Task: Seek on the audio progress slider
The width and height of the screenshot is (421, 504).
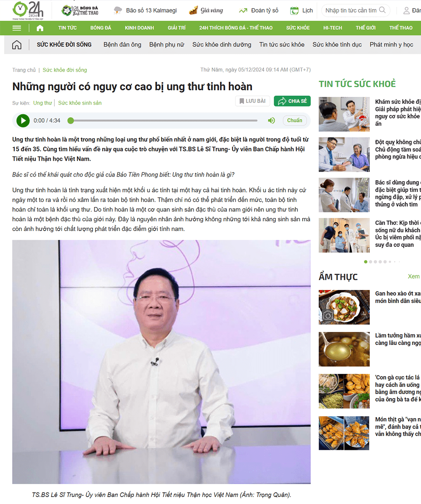Action: (x=164, y=120)
